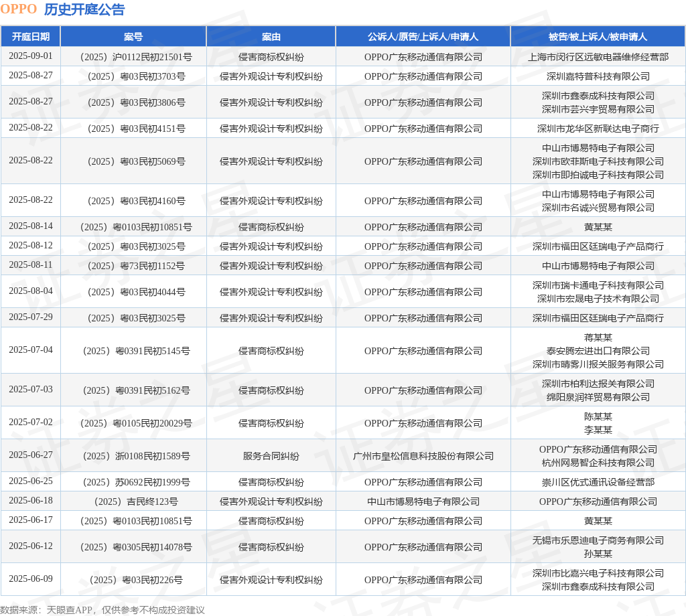Click the case cause '服务合同纠纷'
This screenshot has width=686, height=616.
271,455
